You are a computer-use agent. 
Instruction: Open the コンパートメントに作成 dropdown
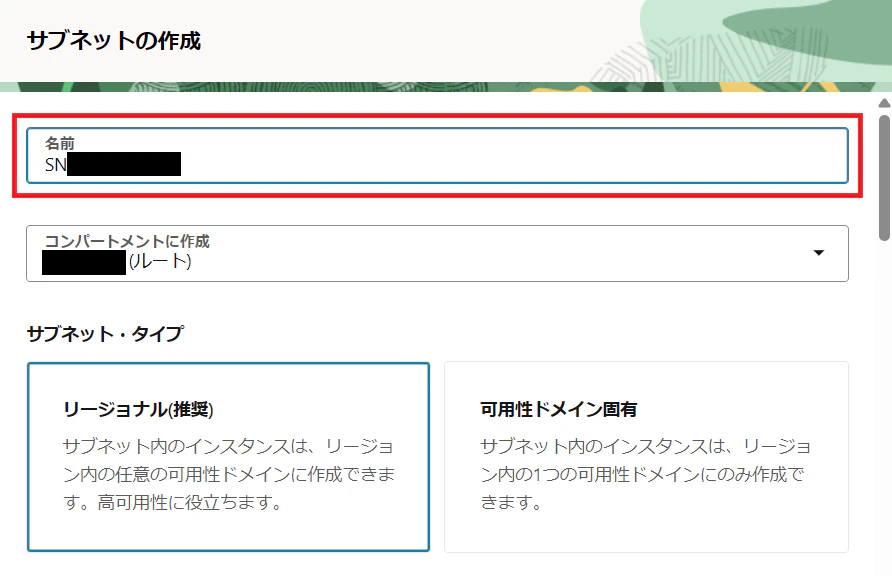point(437,253)
